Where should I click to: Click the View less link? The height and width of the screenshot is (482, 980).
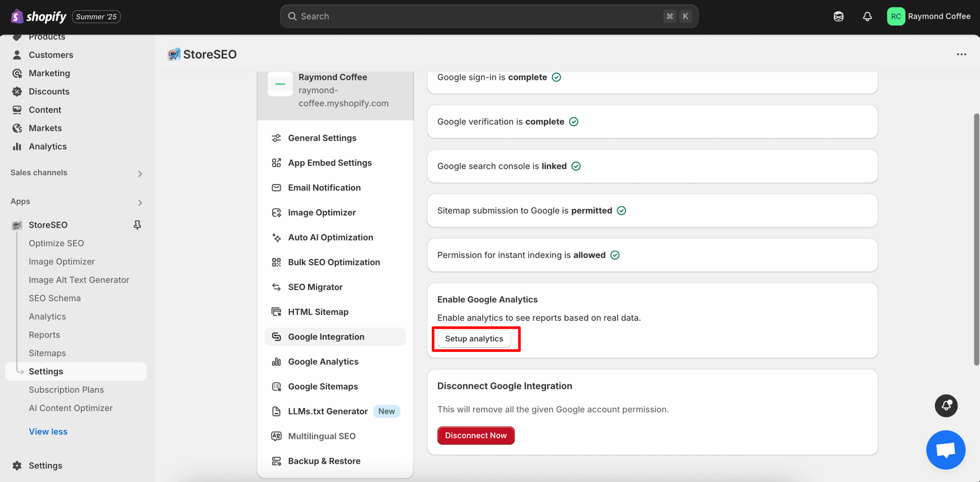[x=48, y=432]
